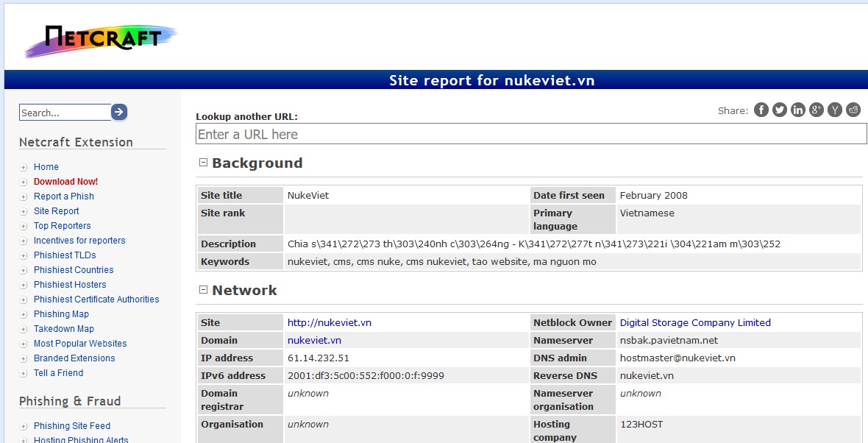Click the bullet icon beside Site Report
Image resolution: width=868 pixels, height=443 pixels.
(24, 211)
